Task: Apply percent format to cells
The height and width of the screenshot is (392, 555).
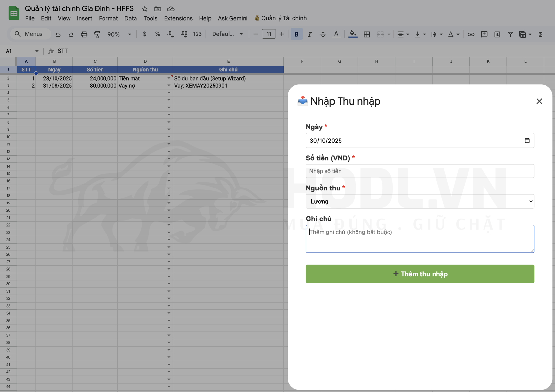Action: tap(158, 34)
